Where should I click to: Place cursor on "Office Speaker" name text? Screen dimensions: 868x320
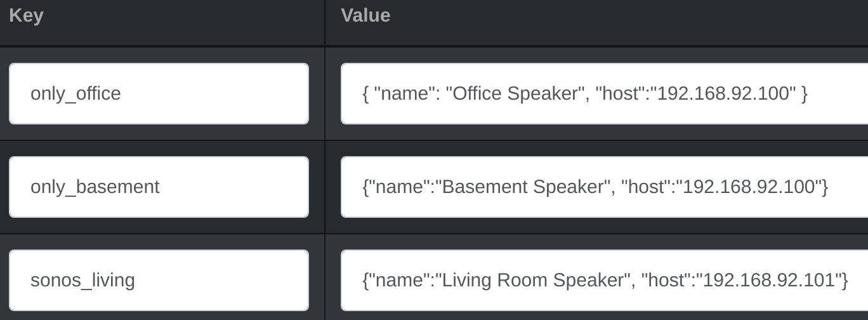coord(515,93)
